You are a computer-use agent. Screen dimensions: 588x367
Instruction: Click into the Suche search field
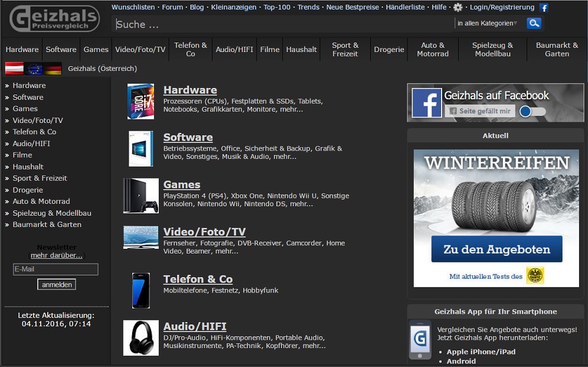pos(282,24)
